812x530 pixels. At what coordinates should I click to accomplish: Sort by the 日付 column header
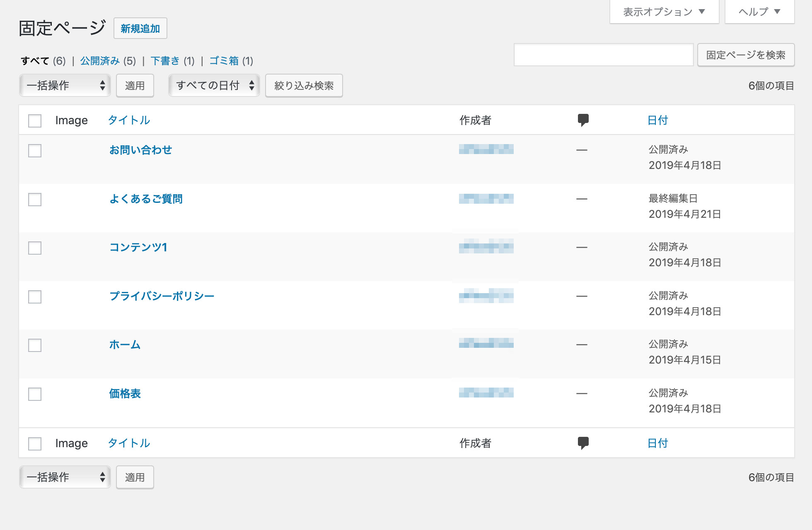pos(657,120)
